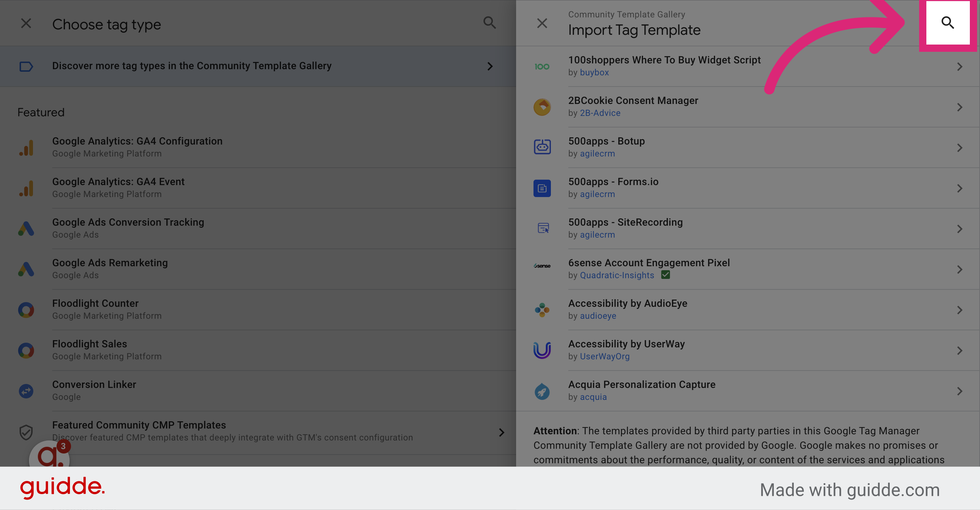This screenshot has height=510, width=980.
Task: Click Acquia rocket icon
Action: click(542, 391)
